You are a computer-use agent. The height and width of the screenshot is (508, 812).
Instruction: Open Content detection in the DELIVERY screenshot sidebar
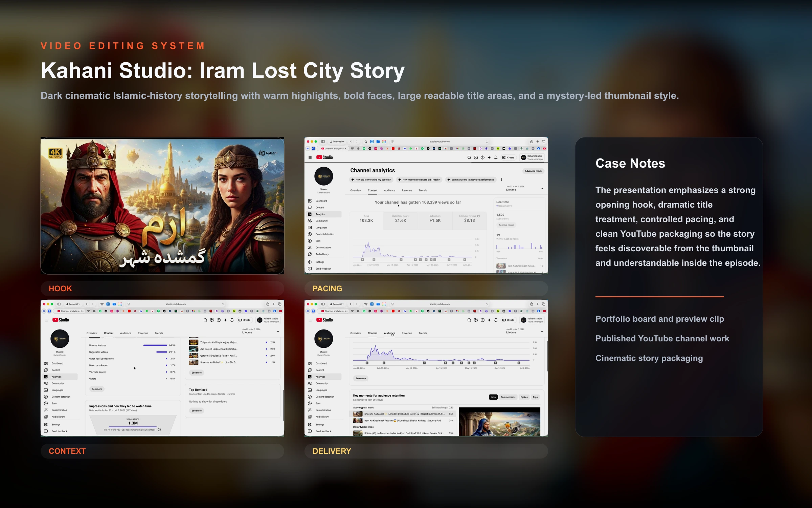coord(325,397)
